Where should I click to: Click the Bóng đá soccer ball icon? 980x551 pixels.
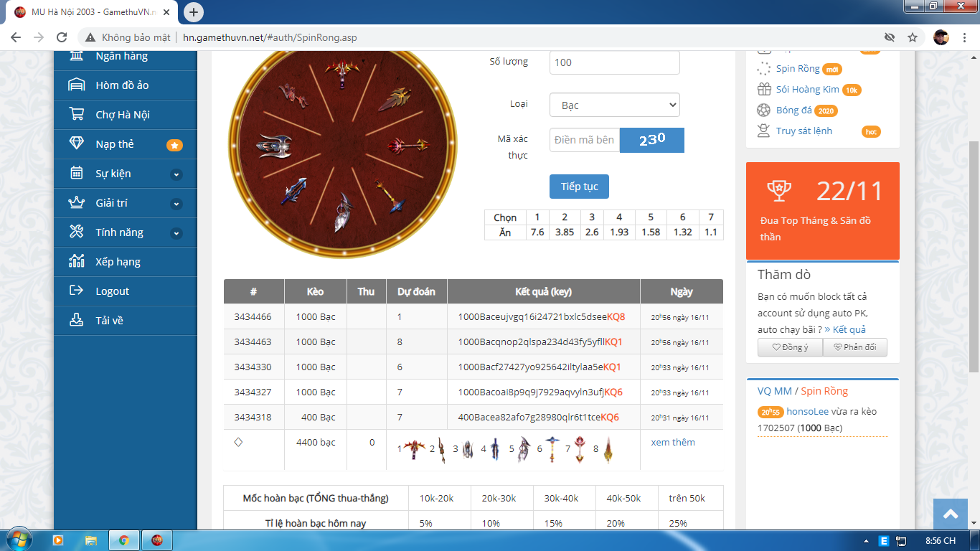(763, 110)
